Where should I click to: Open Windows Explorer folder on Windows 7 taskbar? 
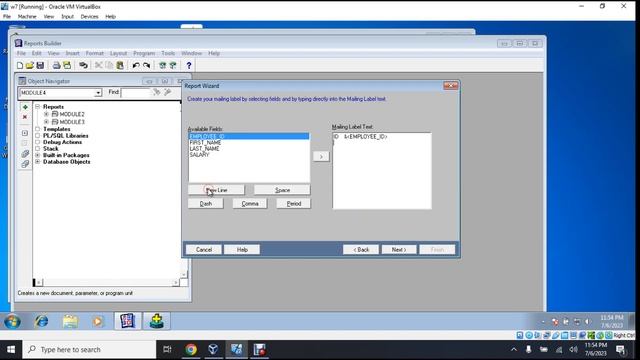pyautogui.click(x=70, y=322)
